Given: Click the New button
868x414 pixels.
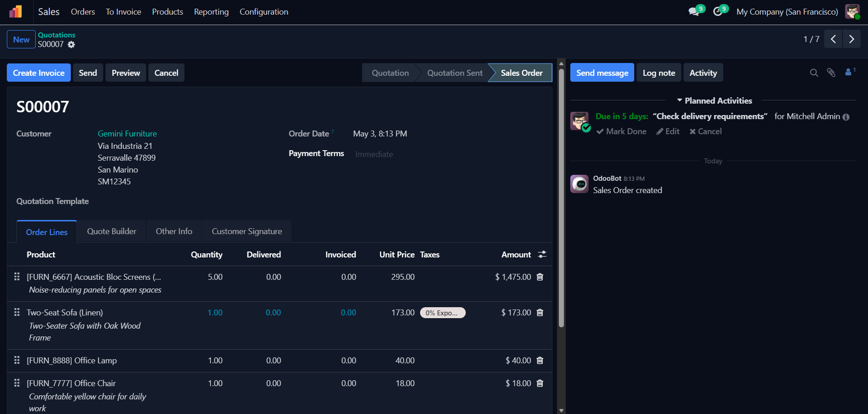Looking at the screenshot, I should (21, 39).
